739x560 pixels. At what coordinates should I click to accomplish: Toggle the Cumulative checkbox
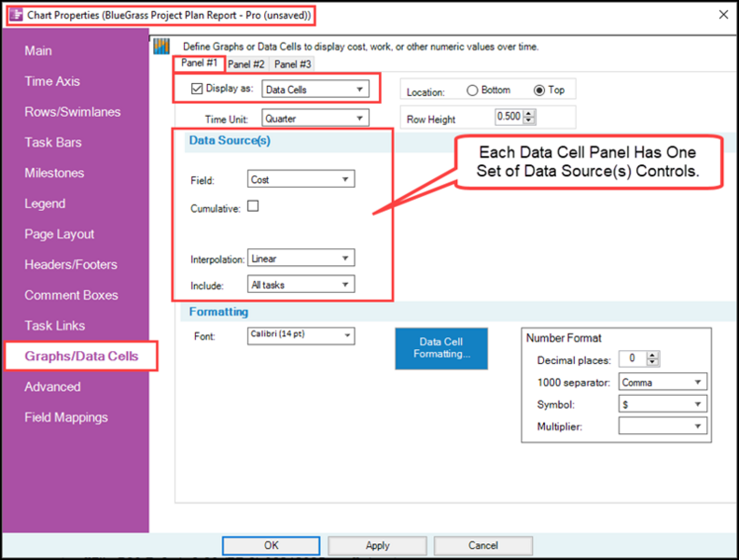[253, 206]
